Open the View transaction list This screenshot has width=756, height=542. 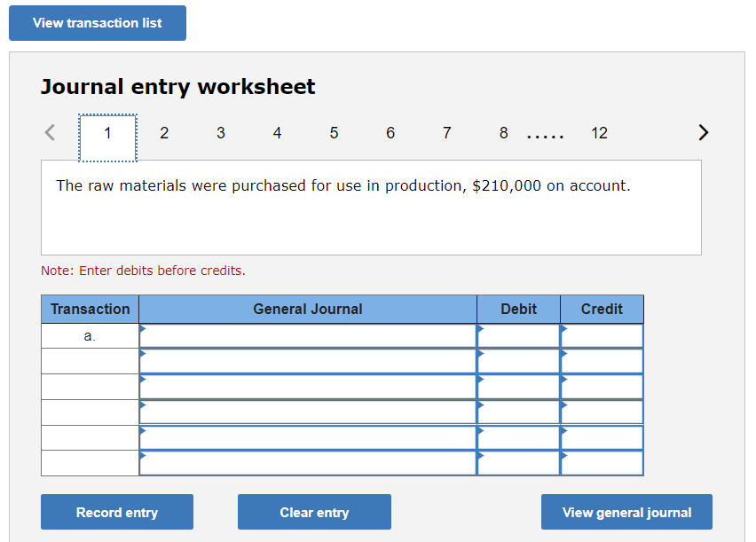coord(98,23)
